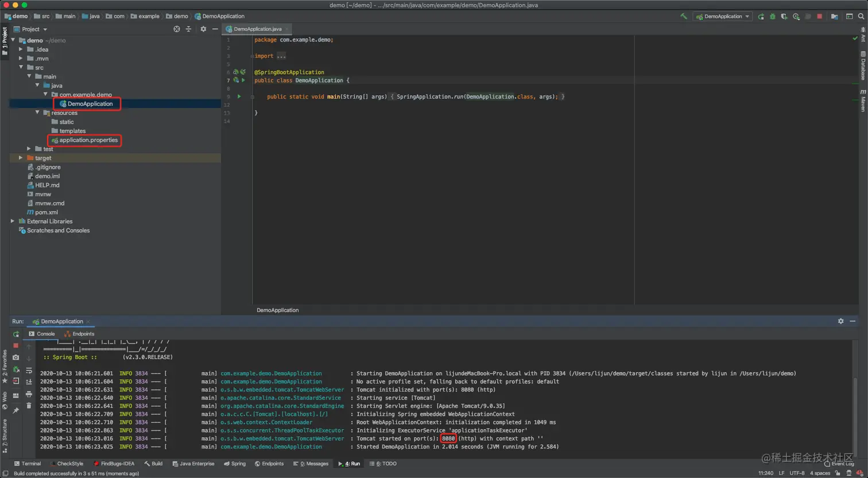Toggle scroll to end of console
The width and height of the screenshot is (868, 478).
click(x=29, y=381)
